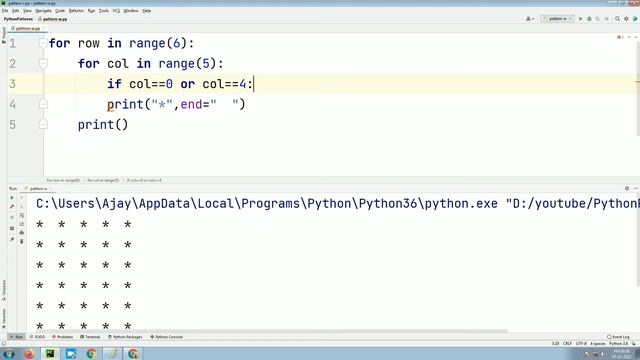Image resolution: width=640 pixels, height=360 pixels.
Task: Open the Navigate menu
Action: click(x=43, y=11)
